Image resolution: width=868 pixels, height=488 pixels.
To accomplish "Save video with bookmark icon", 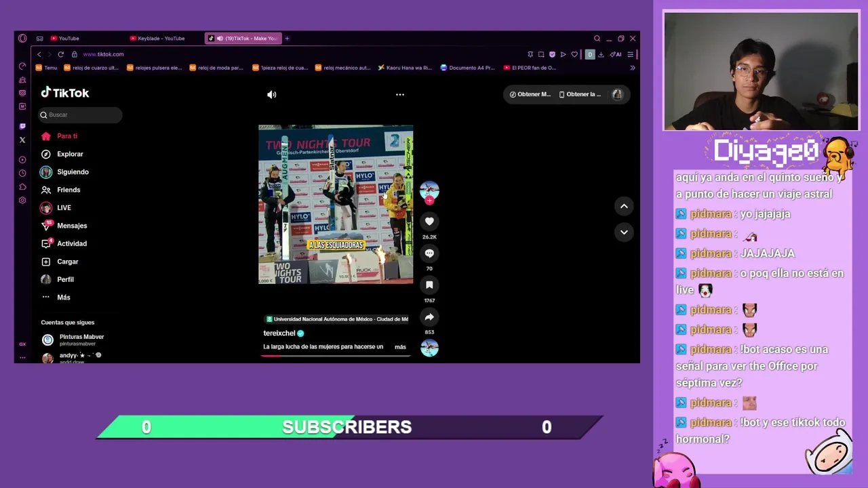I will tap(429, 285).
